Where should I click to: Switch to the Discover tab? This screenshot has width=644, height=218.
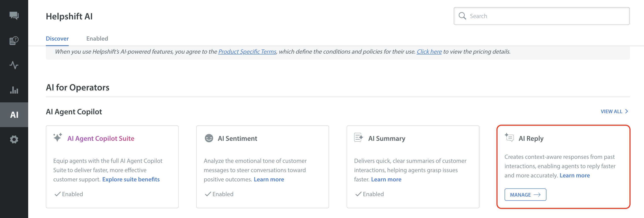pos(57,39)
